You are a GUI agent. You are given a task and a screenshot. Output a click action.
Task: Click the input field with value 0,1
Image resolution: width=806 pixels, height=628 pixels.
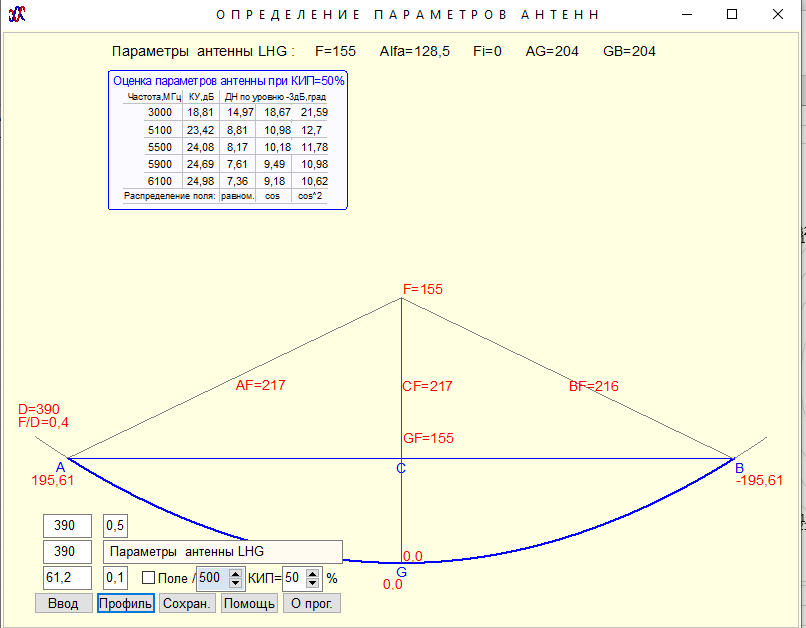tap(116, 578)
